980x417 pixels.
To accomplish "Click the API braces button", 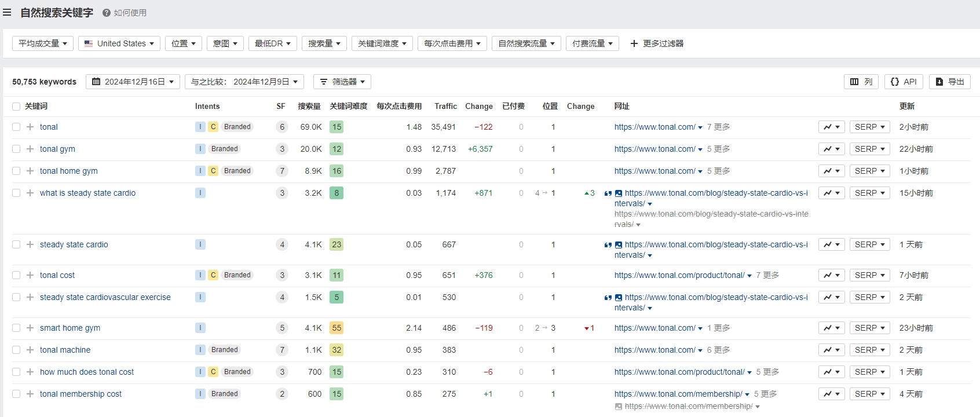I will pyautogui.click(x=904, y=82).
